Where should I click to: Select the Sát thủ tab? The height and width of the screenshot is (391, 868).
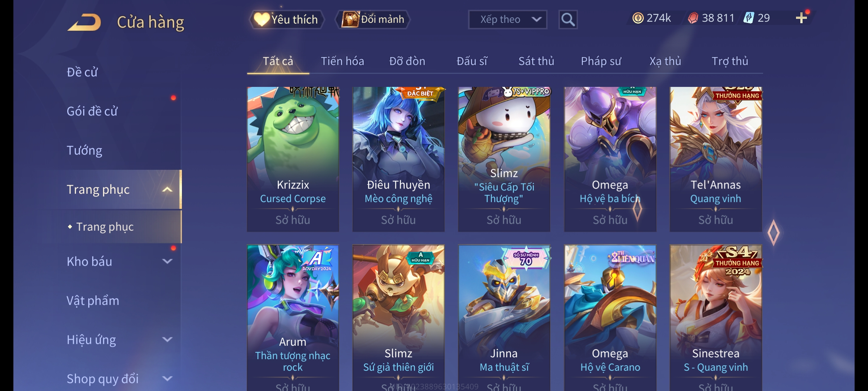(536, 61)
